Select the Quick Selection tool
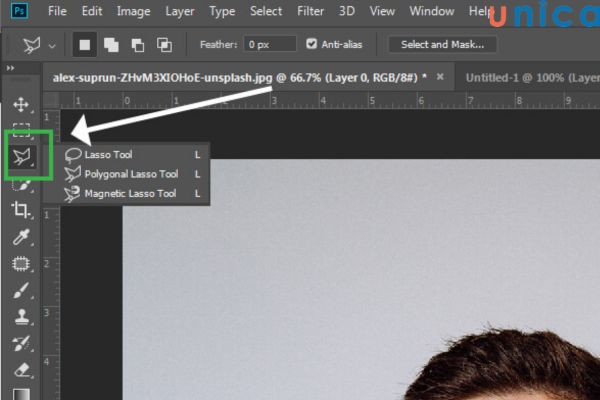This screenshot has height=400, width=600. [21, 185]
